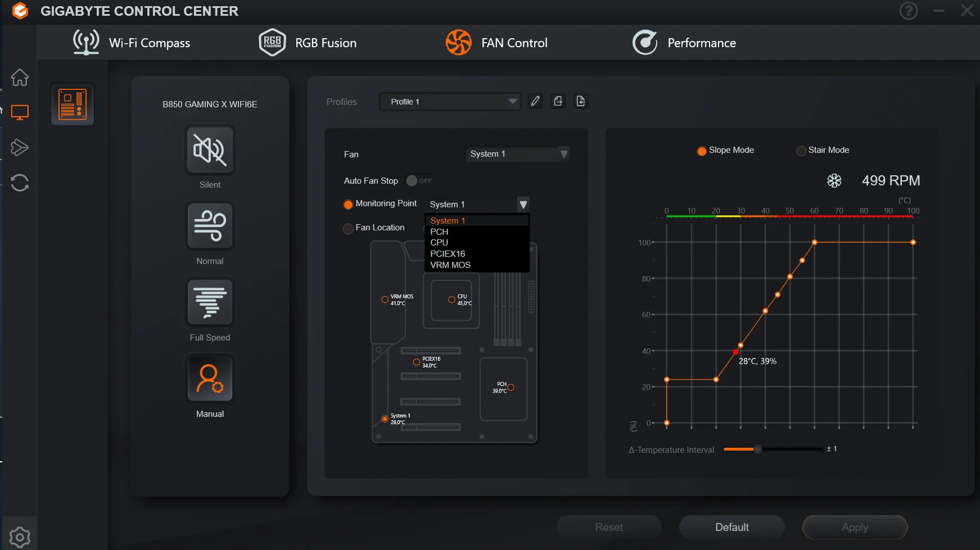
Task: Switch to the RGB Fusion tab
Action: 308,43
